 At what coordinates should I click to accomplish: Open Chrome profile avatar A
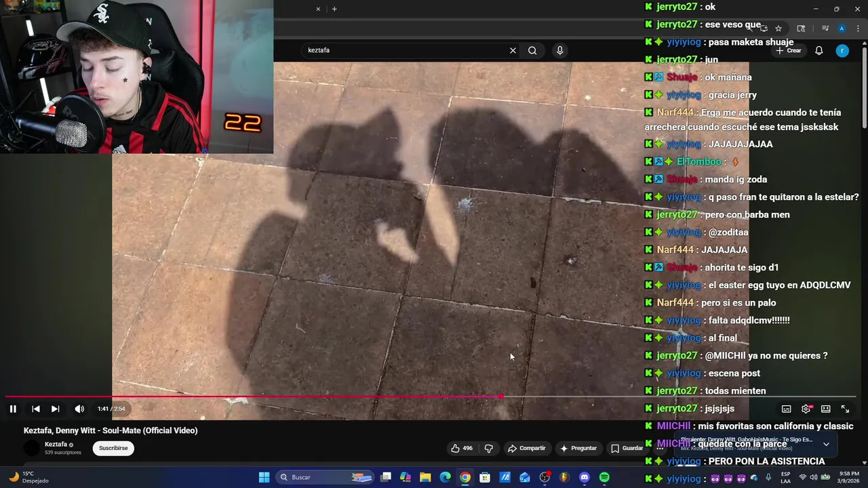842,28
